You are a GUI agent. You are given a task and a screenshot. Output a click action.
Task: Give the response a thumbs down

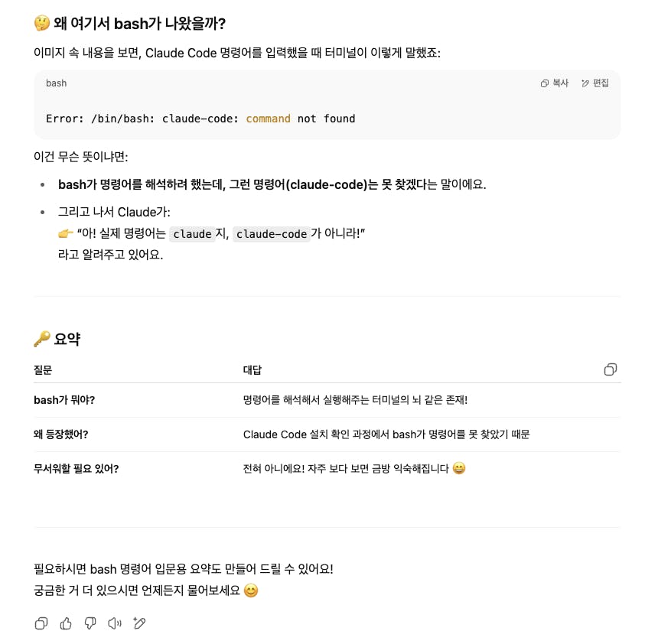pos(90,623)
